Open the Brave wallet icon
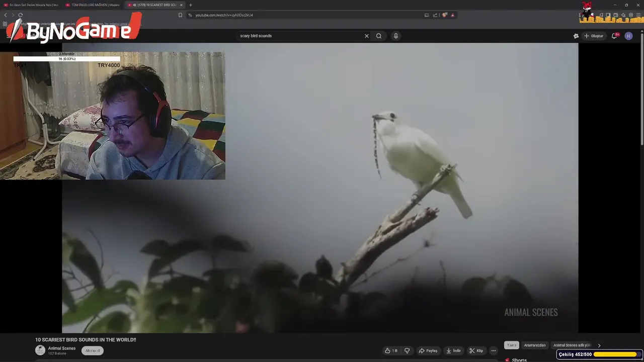Viewport: 644px width, 362px height. [x=616, y=15]
